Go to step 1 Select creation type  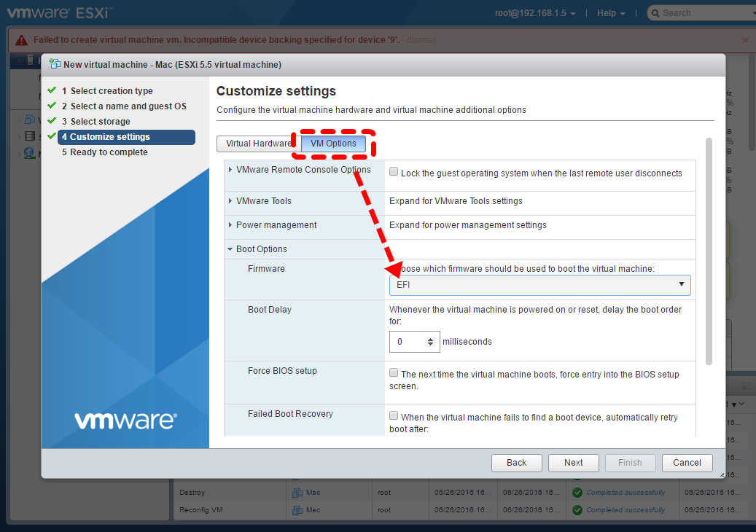click(107, 90)
